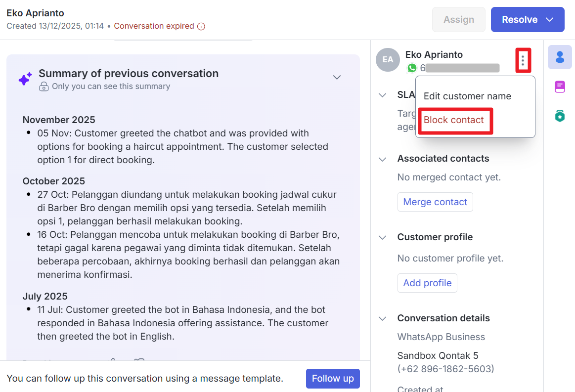Collapse the Associated contacts section

click(x=382, y=159)
